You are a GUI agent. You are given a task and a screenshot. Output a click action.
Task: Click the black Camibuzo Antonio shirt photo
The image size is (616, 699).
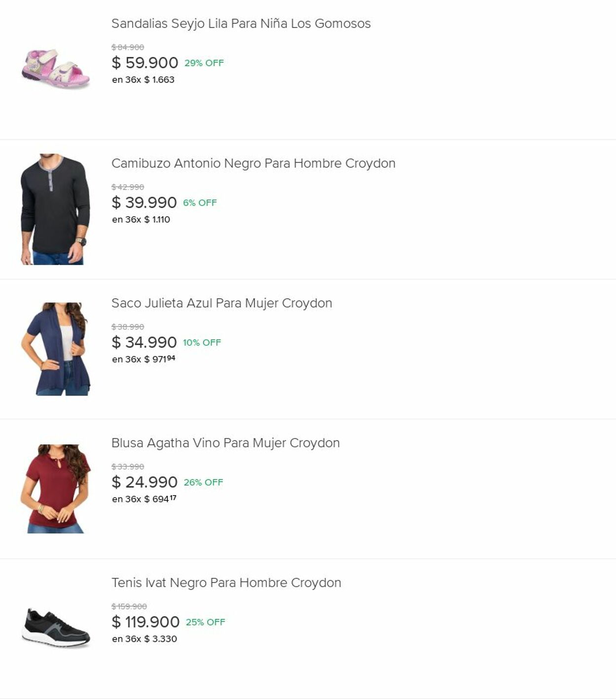click(x=55, y=209)
